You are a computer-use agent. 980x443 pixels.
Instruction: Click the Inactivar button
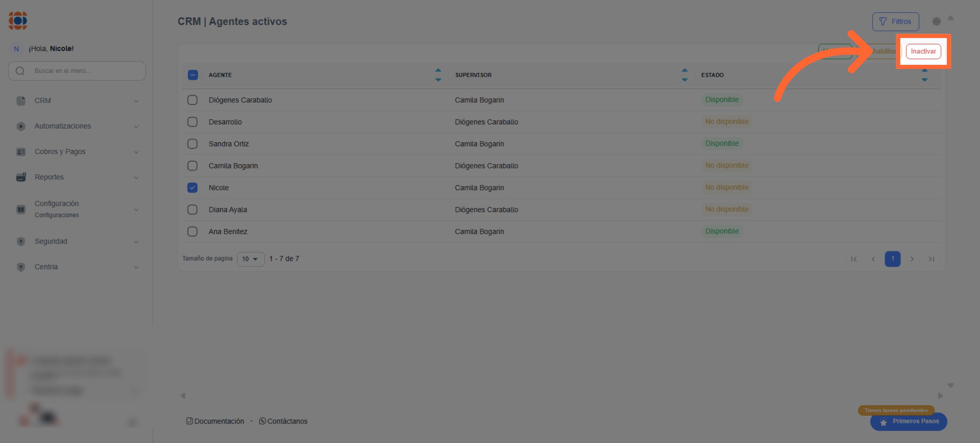pyautogui.click(x=923, y=51)
